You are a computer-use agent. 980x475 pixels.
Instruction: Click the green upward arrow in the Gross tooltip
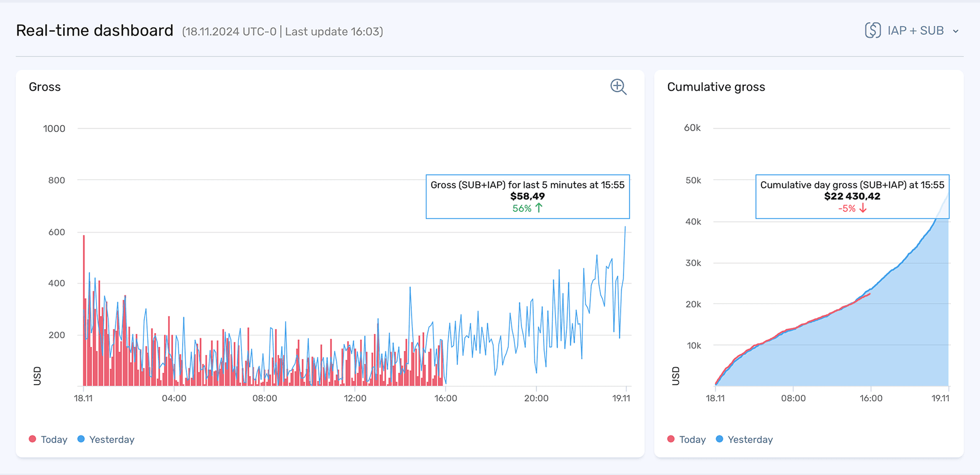[x=538, y=208]
